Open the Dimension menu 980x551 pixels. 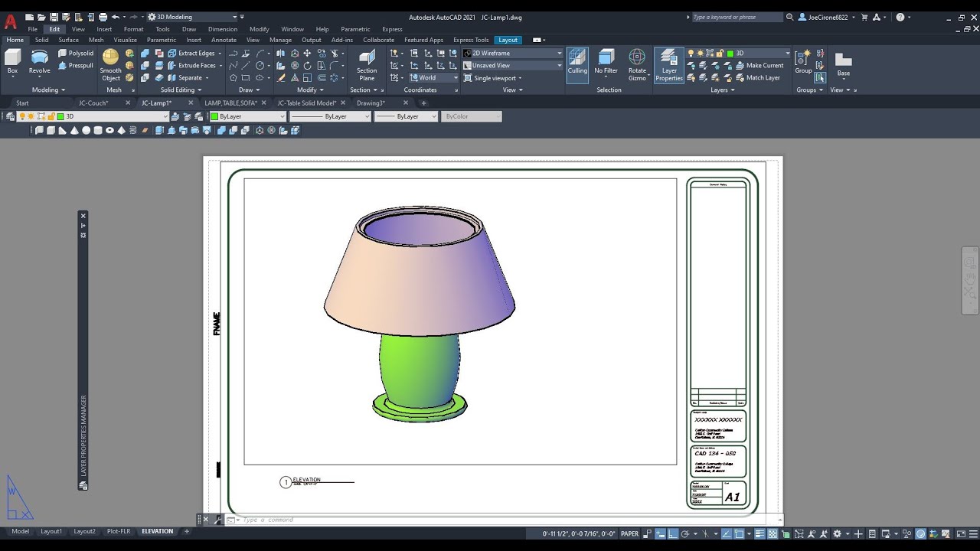pyautogui.click(x=223, y=29)
